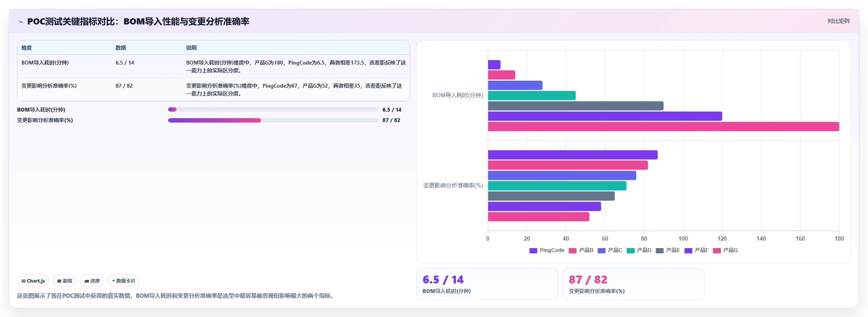Open the 87 / 82 data card
Viewport: 868px width, 317px height.
pyautogui.click(x=633, y=284)
